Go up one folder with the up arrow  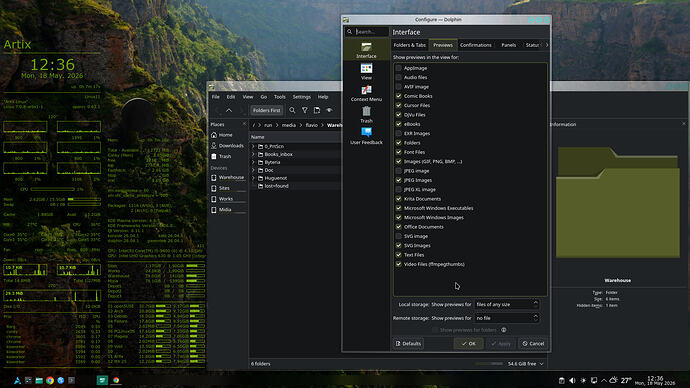[x=229, y=110]
